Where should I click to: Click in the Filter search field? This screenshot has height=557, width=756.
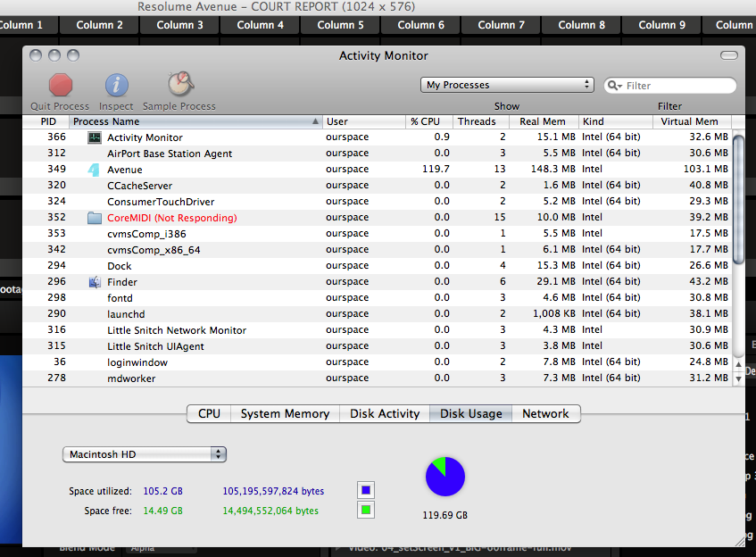click(670, 86)
